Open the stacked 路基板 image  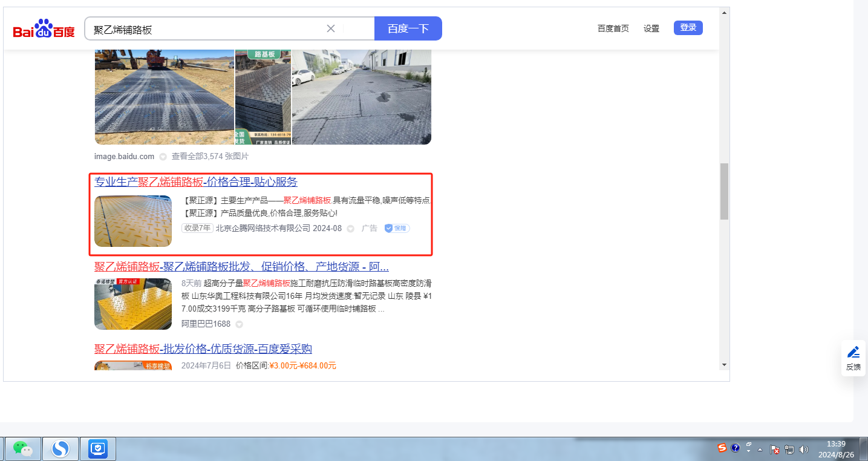click(263, 97)
